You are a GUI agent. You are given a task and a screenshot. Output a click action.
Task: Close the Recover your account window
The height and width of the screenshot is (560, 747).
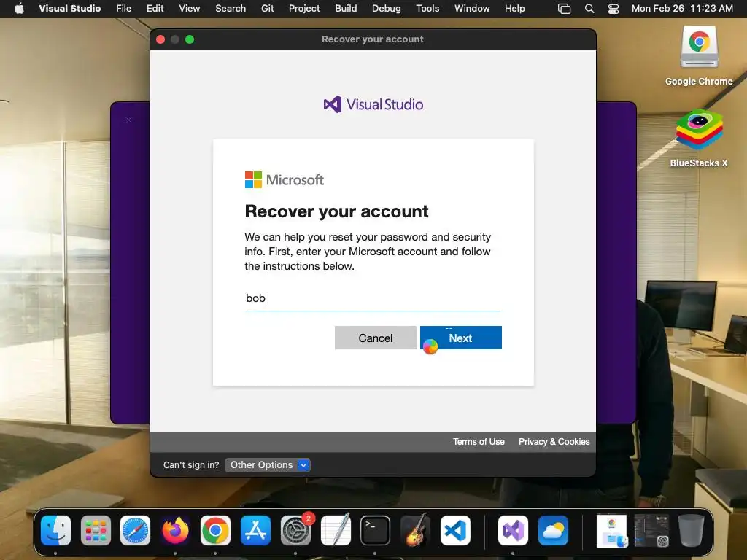pyautogui.click(x=160, y=39)
